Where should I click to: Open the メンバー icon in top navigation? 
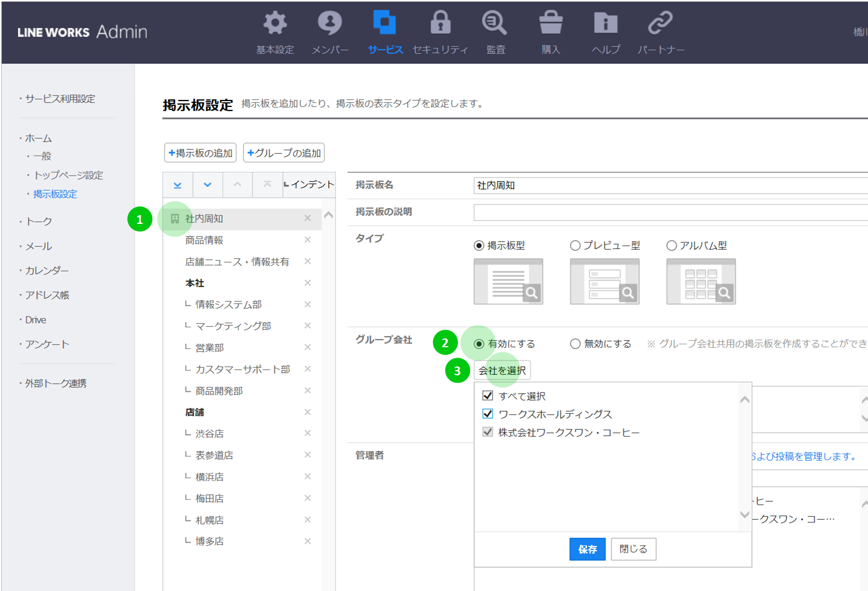pos(329,23)
